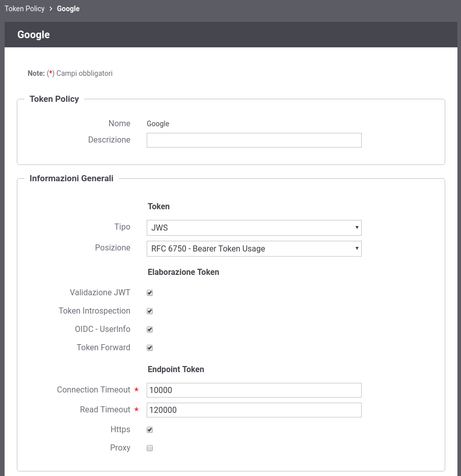
Task: Click the Descrizione label
Action: point(109,139)
